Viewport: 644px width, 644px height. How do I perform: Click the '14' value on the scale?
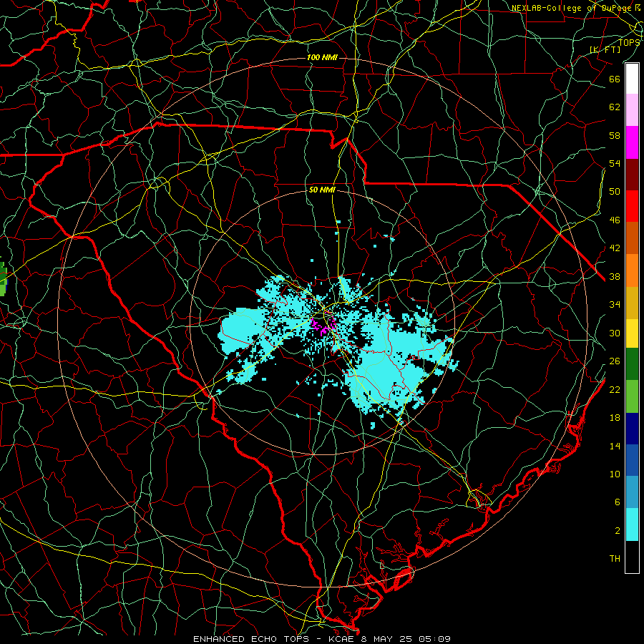point(615,446)
